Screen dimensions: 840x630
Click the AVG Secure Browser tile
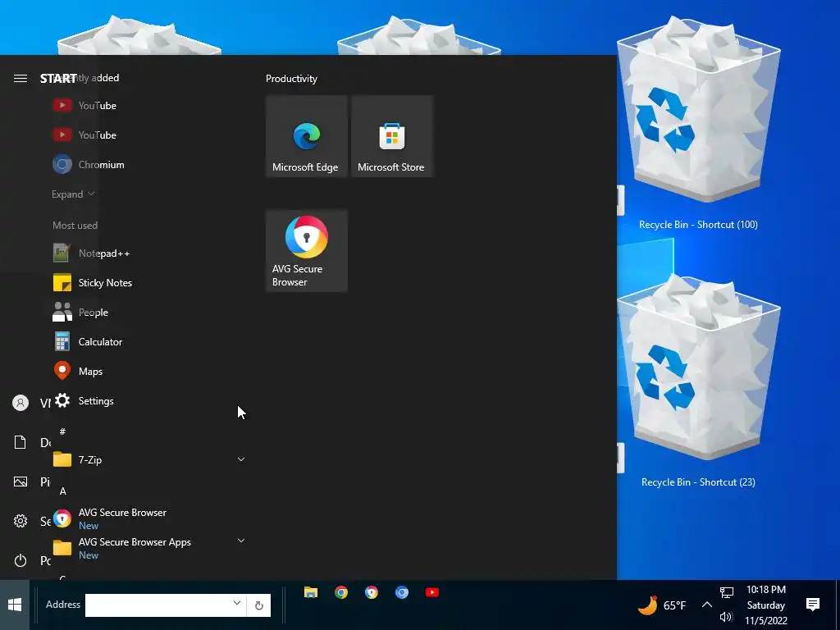point(307,251)
